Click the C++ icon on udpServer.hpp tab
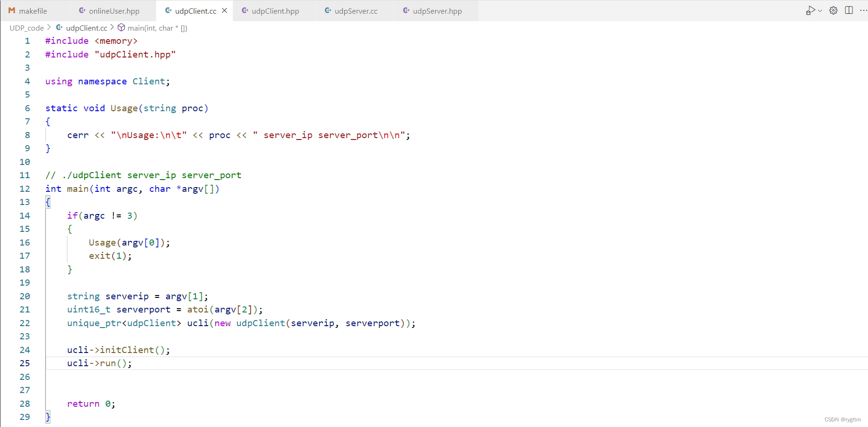The width and height of the screenshot is (868, 427). tap(406, 10)
